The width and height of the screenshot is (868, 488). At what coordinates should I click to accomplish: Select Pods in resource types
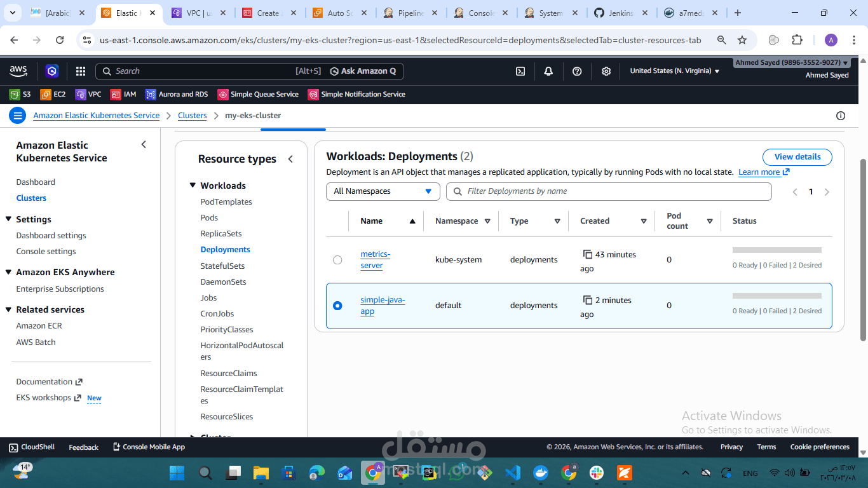pos(209,218)
